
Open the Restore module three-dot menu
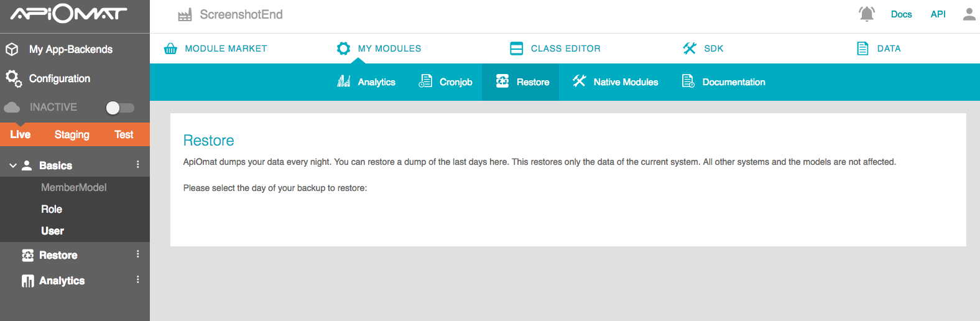click(138, 254)
